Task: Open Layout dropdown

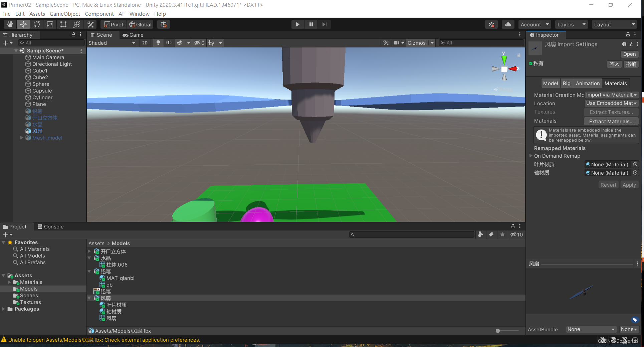Action: (614, 24)
